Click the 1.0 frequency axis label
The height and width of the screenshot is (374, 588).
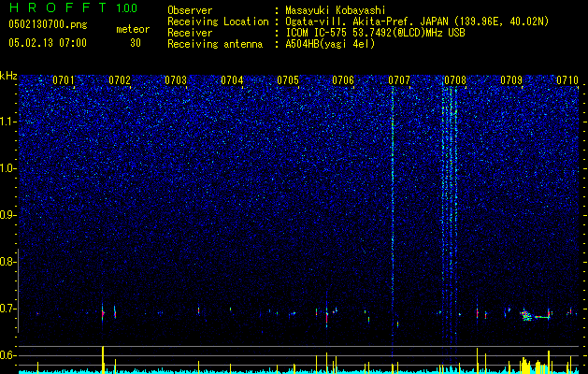click(x=7, y=168)
